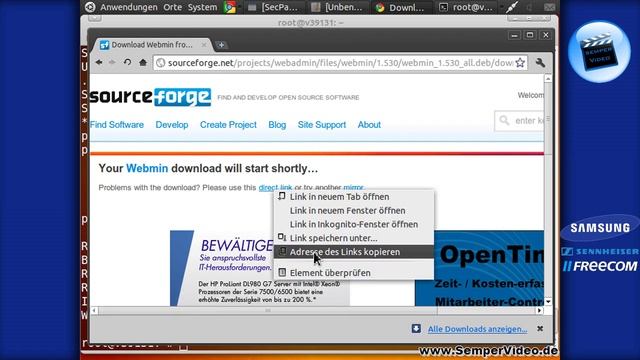Open the Orte menu
640x360 pixels.
172,7
